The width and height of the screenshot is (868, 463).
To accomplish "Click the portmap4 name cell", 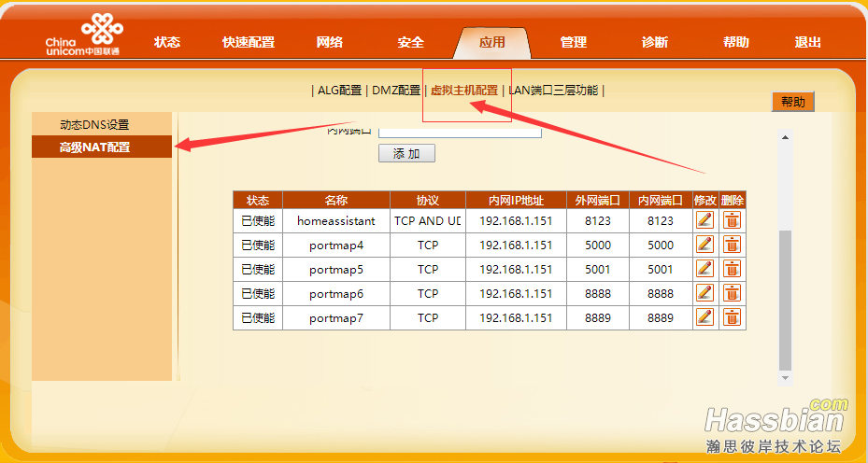I will pyautogui.click(x=336, y=246).
